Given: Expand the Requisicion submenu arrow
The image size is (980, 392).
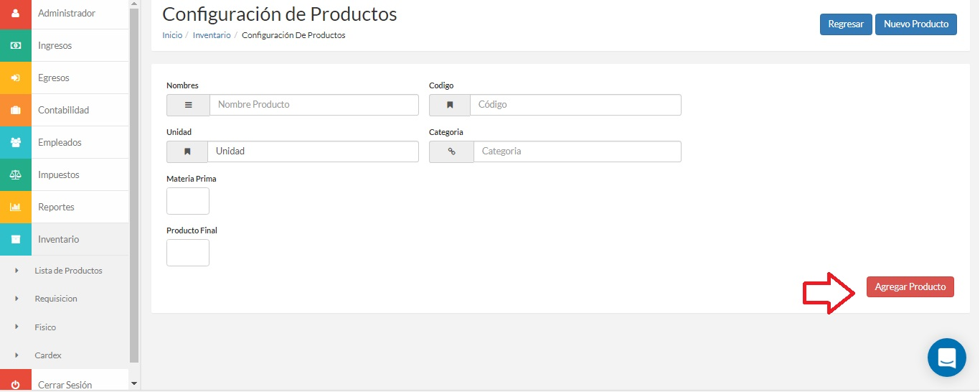Looking at the screenshot, I should click(17, 299).
